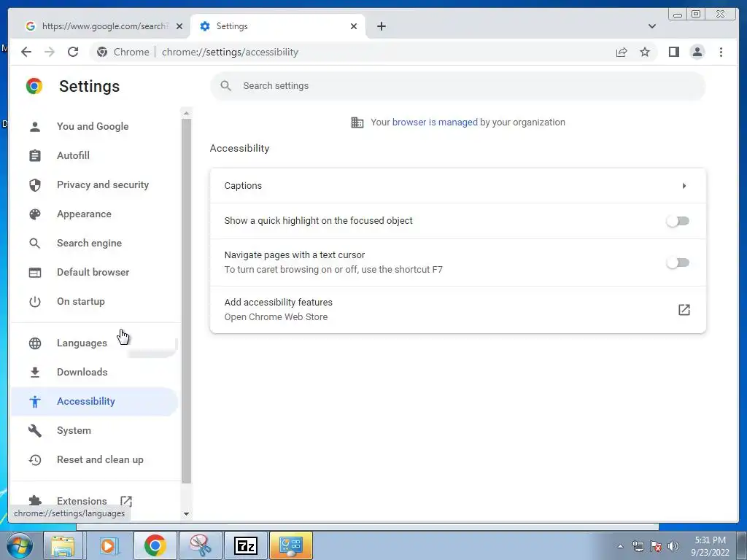Focus the Search settings field

coord(457,86)
